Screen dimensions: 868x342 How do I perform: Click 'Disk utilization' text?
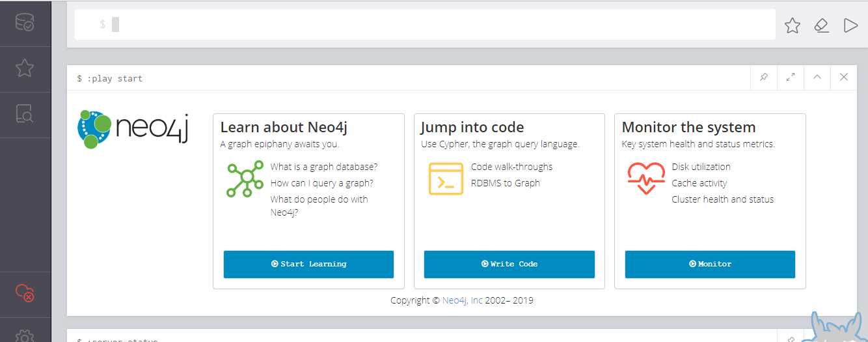[701, 167]
